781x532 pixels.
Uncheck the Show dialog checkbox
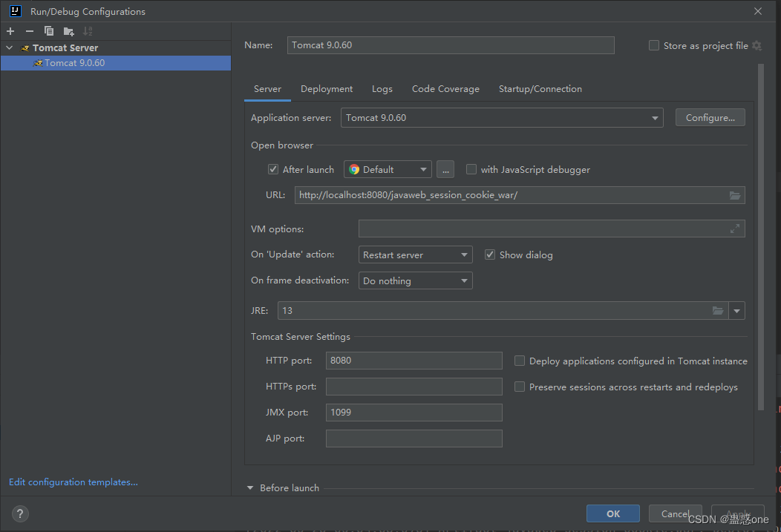click(x=490, y=254)
